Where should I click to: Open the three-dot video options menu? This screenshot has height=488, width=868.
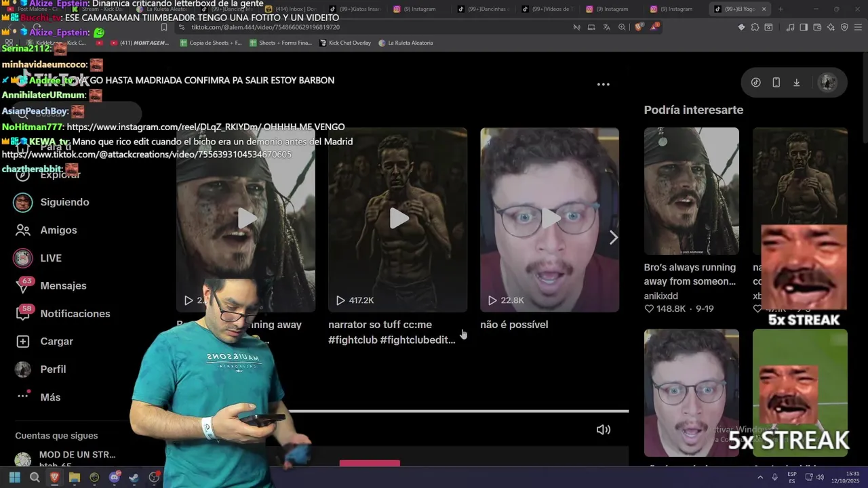pos(603,85)
